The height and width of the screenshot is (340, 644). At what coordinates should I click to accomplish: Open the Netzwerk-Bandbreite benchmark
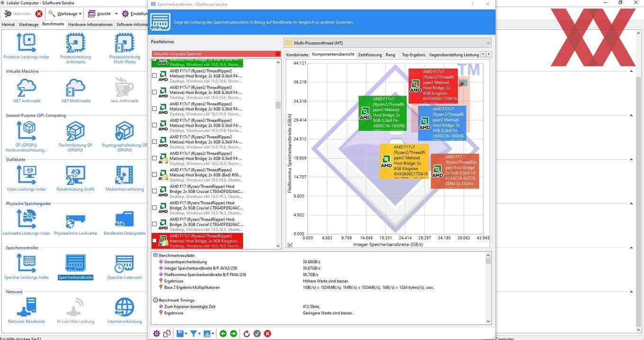pos(26,311)
